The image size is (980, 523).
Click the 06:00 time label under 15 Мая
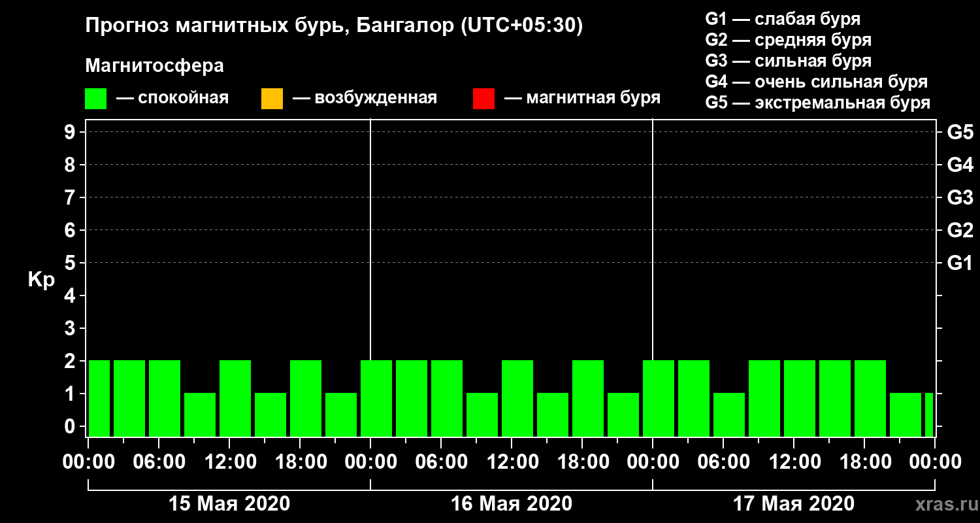[x=159, y=462]
